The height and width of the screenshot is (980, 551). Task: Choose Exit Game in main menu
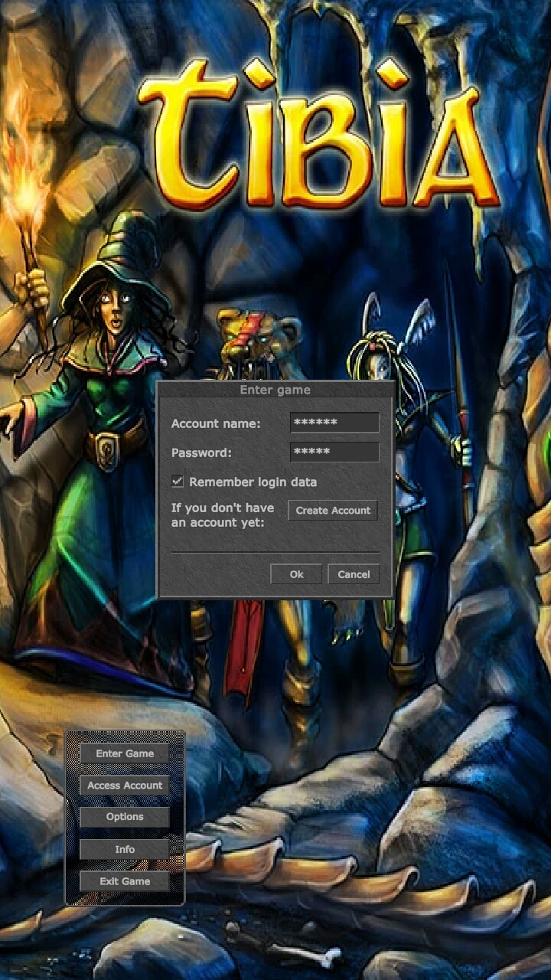(x=125, y=881)
